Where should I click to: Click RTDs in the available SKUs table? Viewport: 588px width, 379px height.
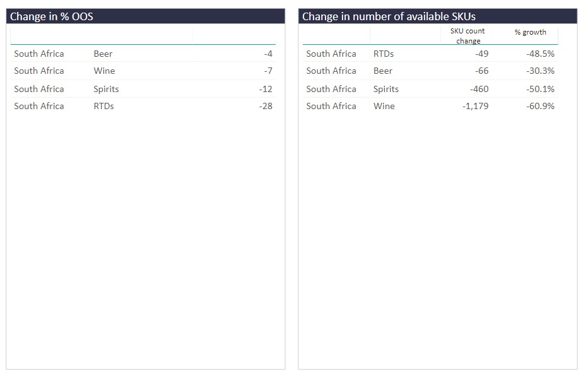(x=384, y=54)
